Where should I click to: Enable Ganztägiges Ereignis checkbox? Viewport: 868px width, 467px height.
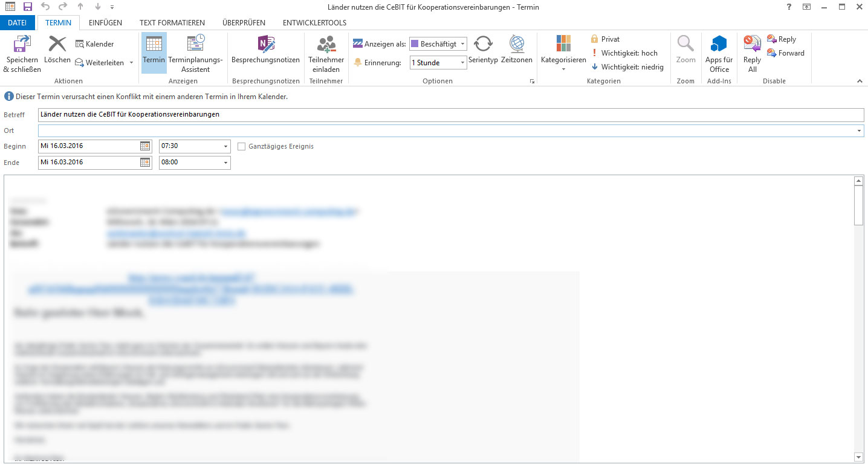click(x=242, y=146)
